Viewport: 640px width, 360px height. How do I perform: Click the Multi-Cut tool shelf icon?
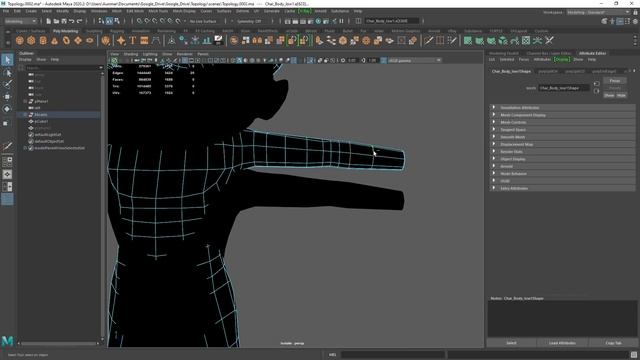tap(428, 40)
